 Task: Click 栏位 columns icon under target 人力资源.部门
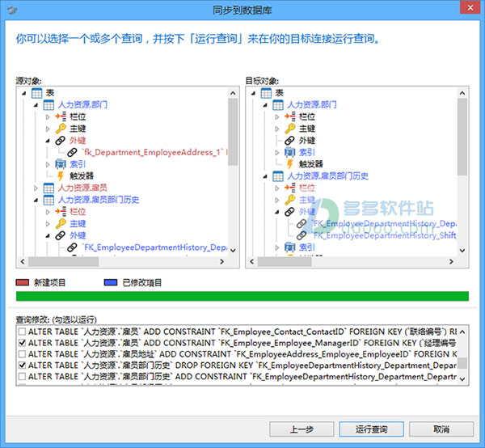[x=290, y=116]
